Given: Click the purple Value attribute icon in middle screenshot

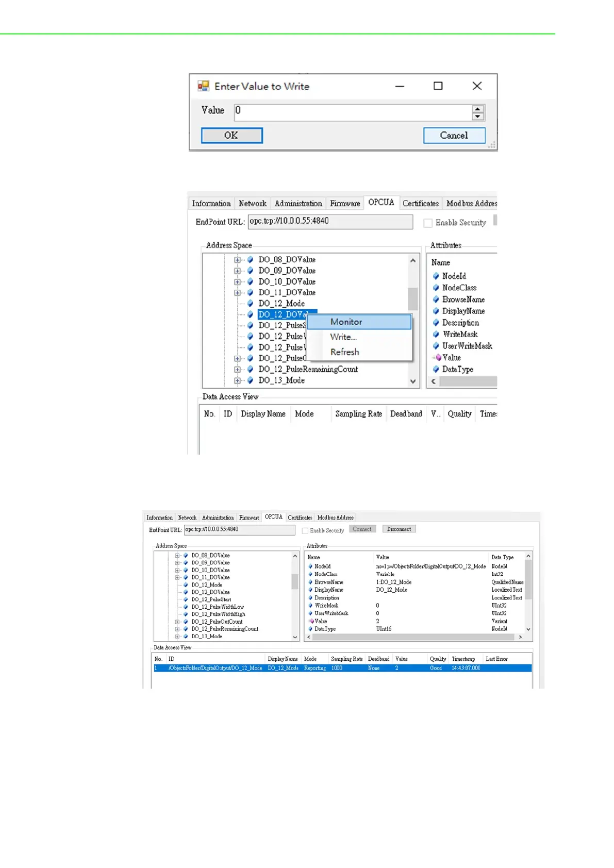Looking at the screenshot, I should (438, 358).
